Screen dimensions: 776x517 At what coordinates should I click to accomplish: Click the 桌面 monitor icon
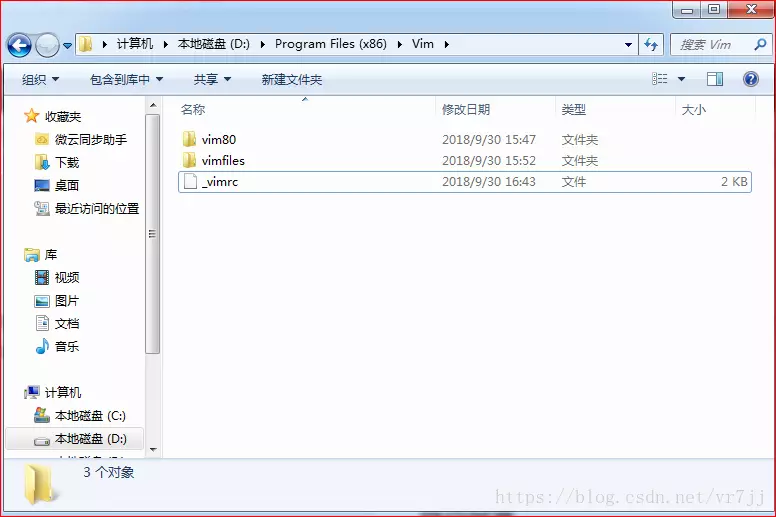42,186
